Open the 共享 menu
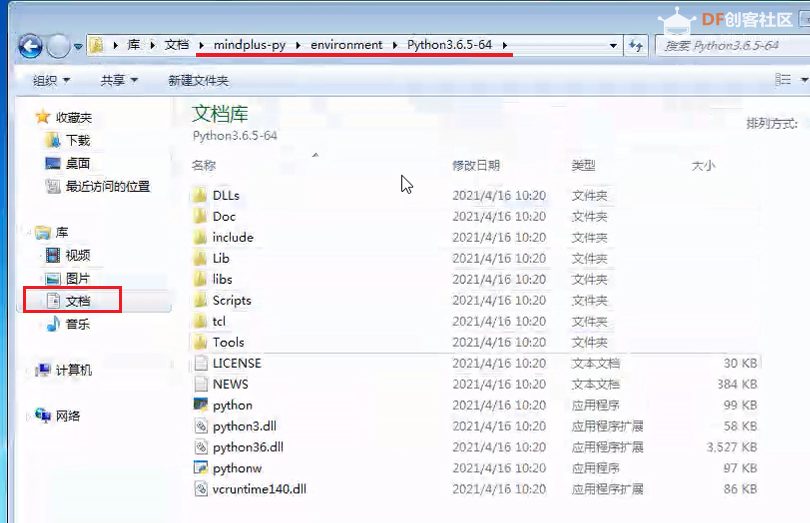Screen dimensions: 810x523 pos(119,80)
